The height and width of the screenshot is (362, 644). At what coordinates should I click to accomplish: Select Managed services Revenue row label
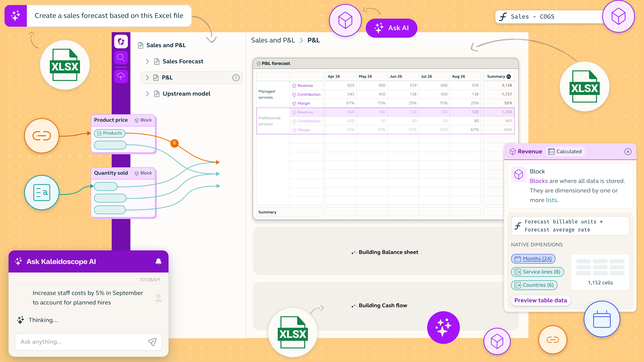(x=306, y=86)
